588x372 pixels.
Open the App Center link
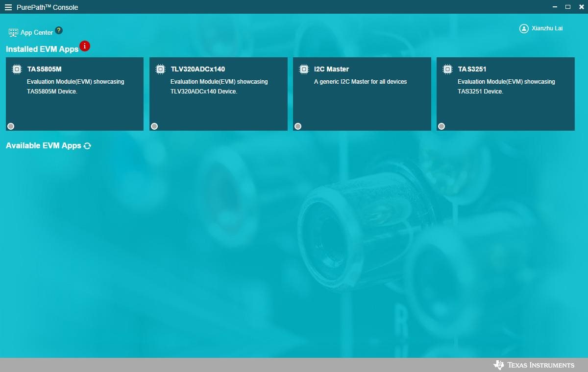click(x=37, y=32)
